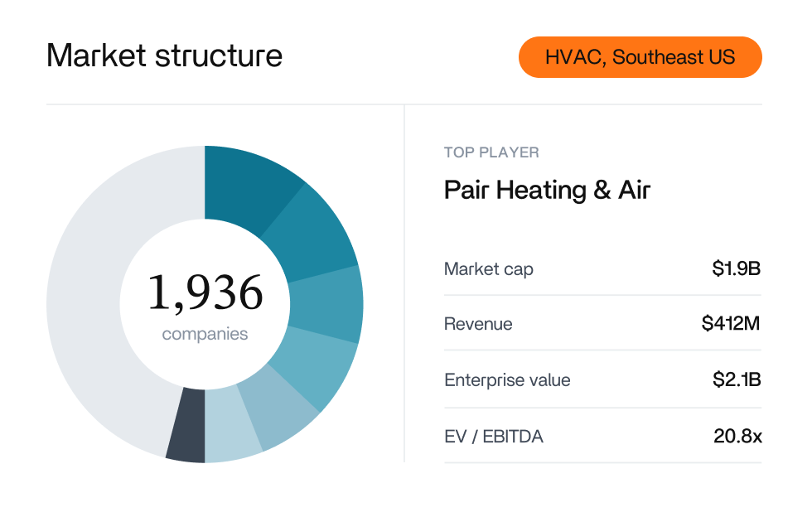Click the EV / EBITDA row label
Image resolution: width=812 pixels, height=517 pixels.
[494, 436]
